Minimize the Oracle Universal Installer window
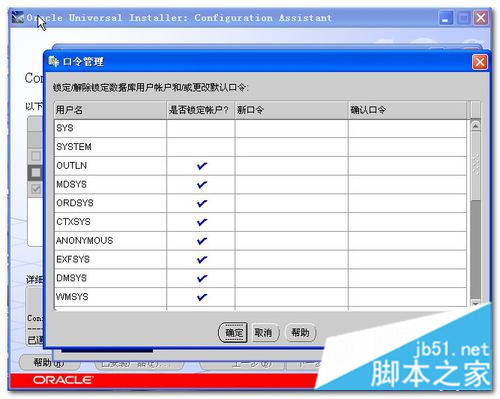Viewport: 500px width, 399px height. [x=446, y=18]
